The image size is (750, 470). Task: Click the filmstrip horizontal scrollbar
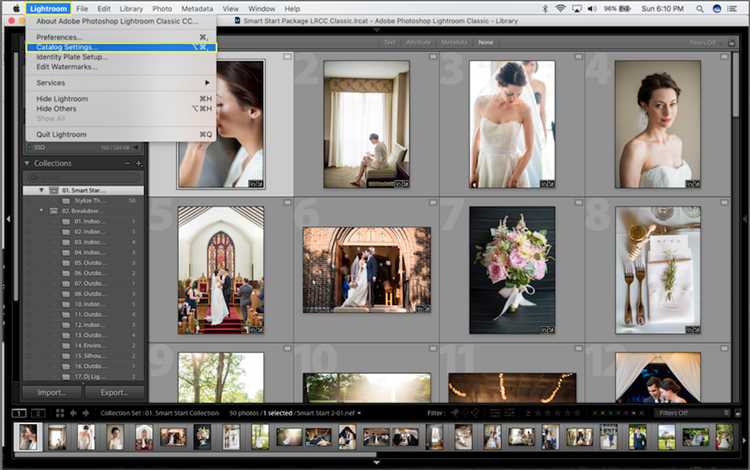pos(196,455)
